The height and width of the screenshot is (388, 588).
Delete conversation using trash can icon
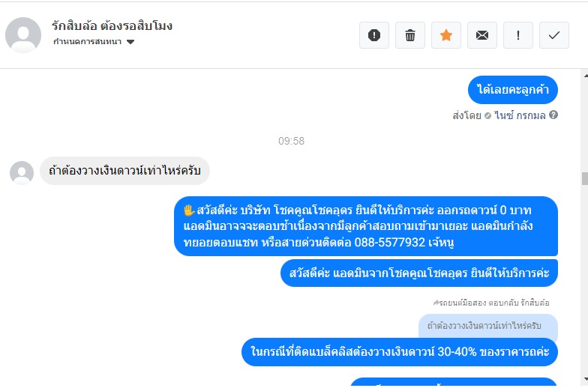[409, 35]
